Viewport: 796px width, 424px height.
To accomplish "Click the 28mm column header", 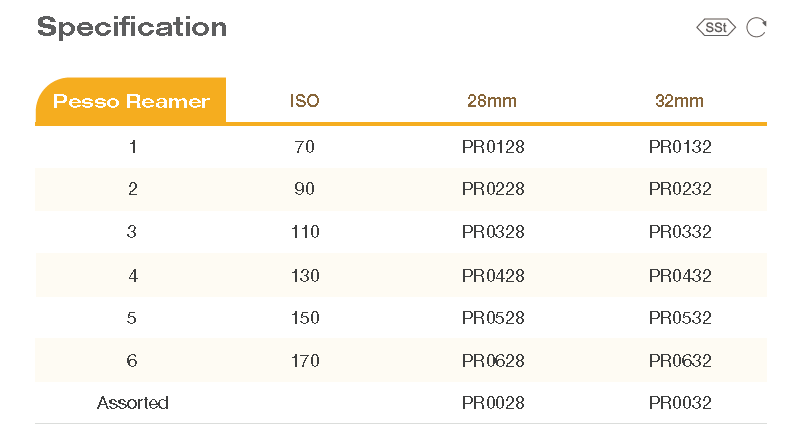I will tap(492, 101).
